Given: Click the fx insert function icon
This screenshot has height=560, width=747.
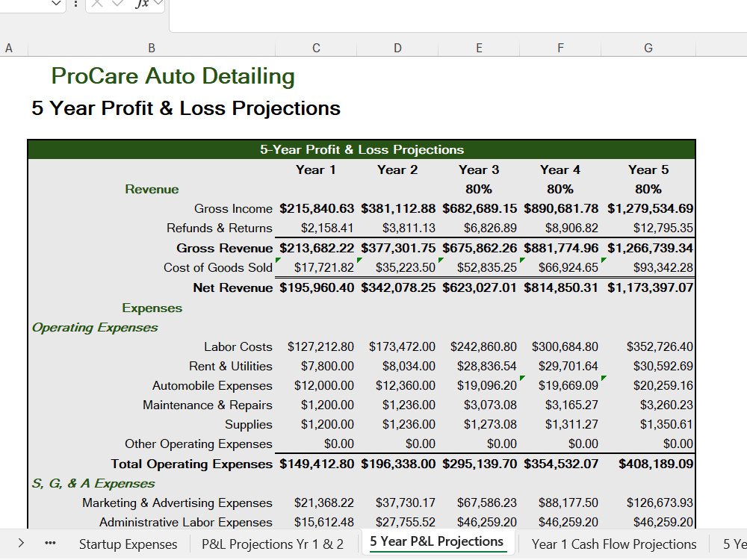Looking at the screenshot, I should tap(141, 3).
